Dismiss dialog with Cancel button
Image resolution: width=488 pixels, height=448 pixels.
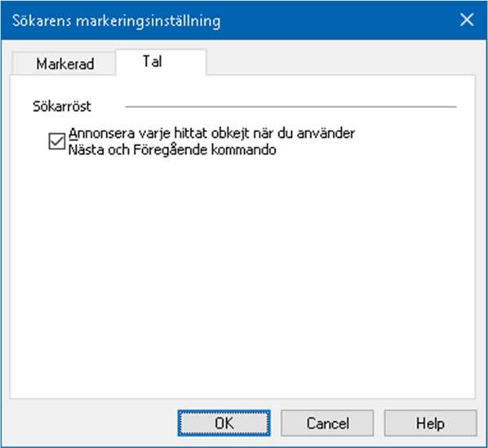327,423
